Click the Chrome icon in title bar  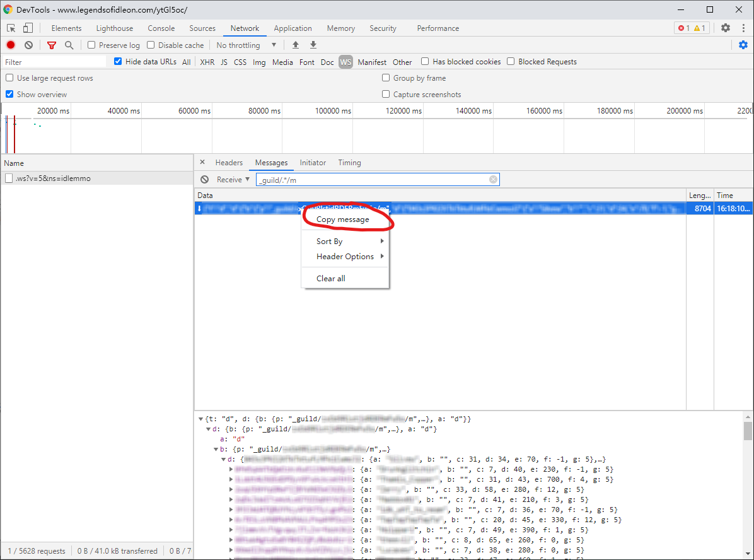[x=8, y=9]
